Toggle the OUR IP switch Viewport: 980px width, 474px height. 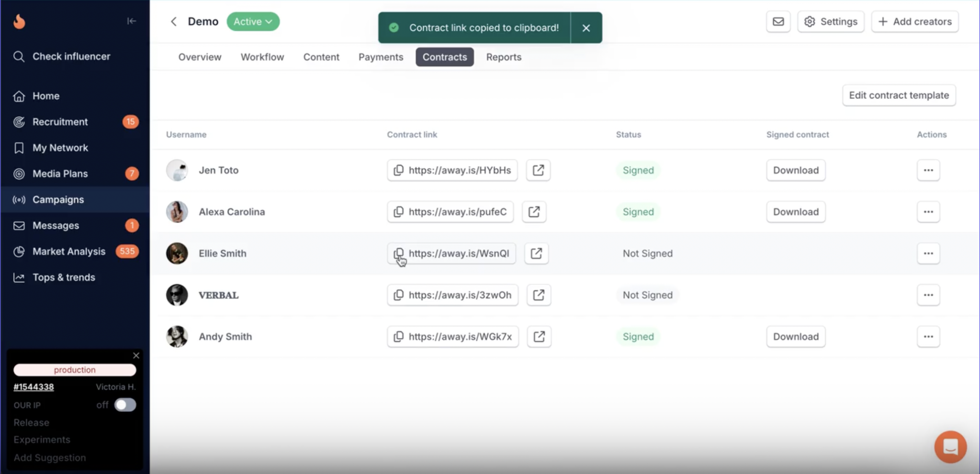[x=125, y=405]
